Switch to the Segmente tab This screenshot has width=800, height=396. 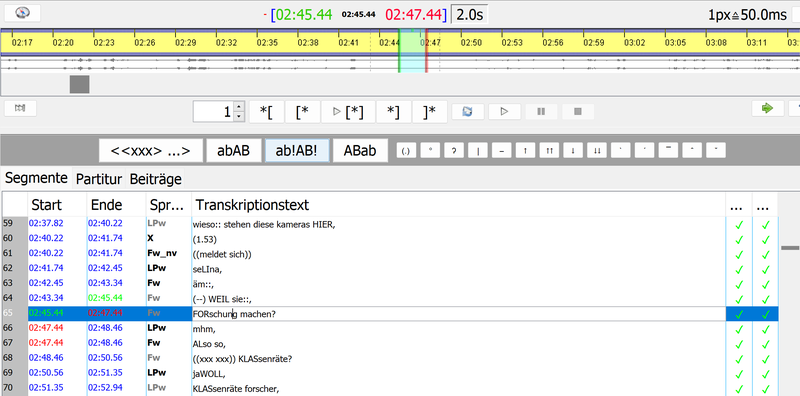tap(36, 178)
